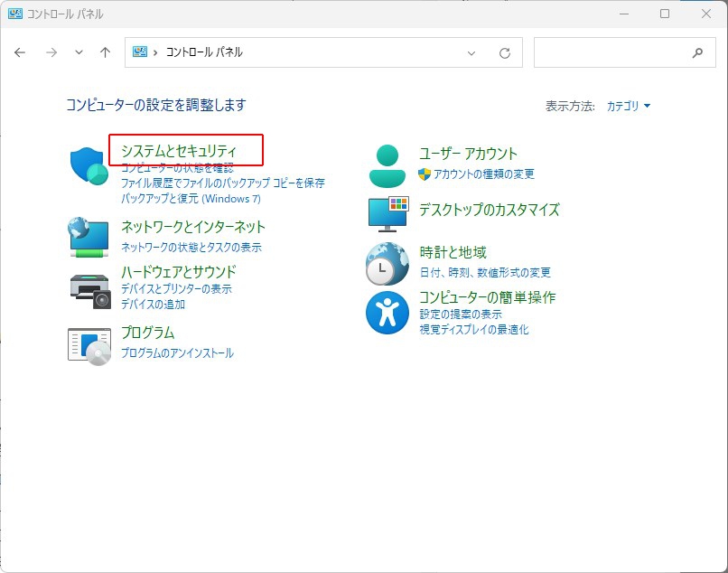Click the Desktop Customization monitor icon
This screenshot has height=573, width=728.
coord(388,213)
